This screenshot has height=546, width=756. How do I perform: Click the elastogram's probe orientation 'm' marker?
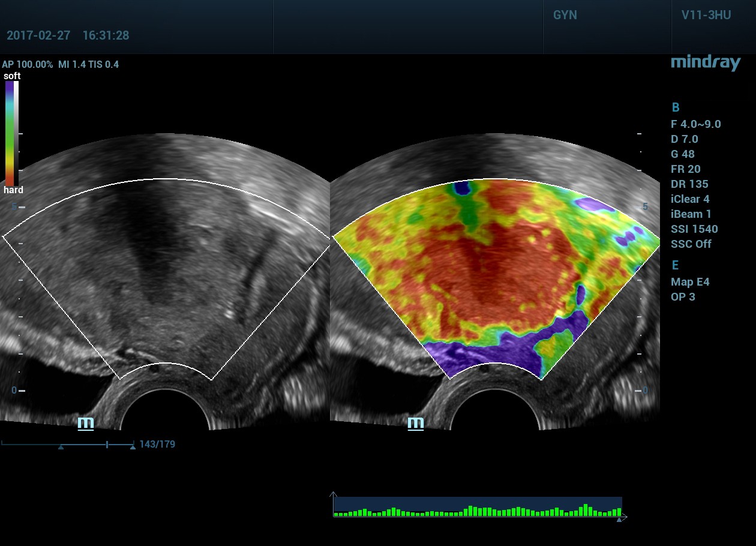click(x=416, y=423)
